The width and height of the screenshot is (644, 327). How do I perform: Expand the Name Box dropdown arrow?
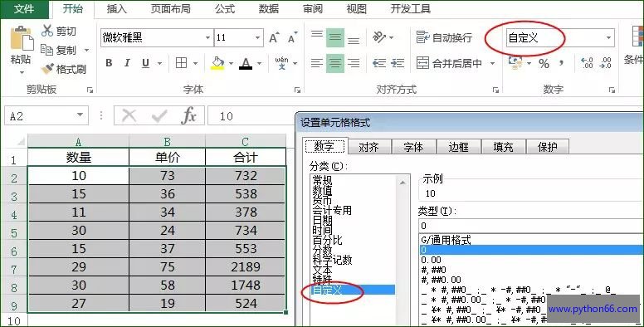(x=80, y=115)
